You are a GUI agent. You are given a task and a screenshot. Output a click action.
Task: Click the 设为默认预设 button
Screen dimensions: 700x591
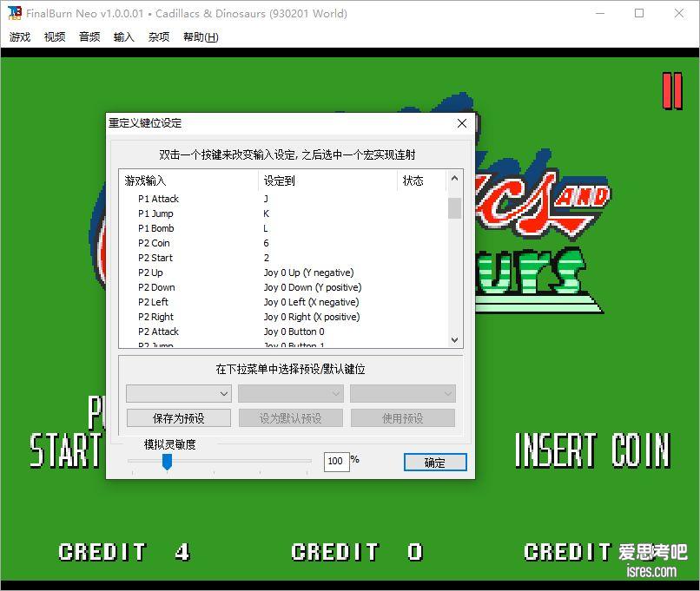[x=291, y=418]
